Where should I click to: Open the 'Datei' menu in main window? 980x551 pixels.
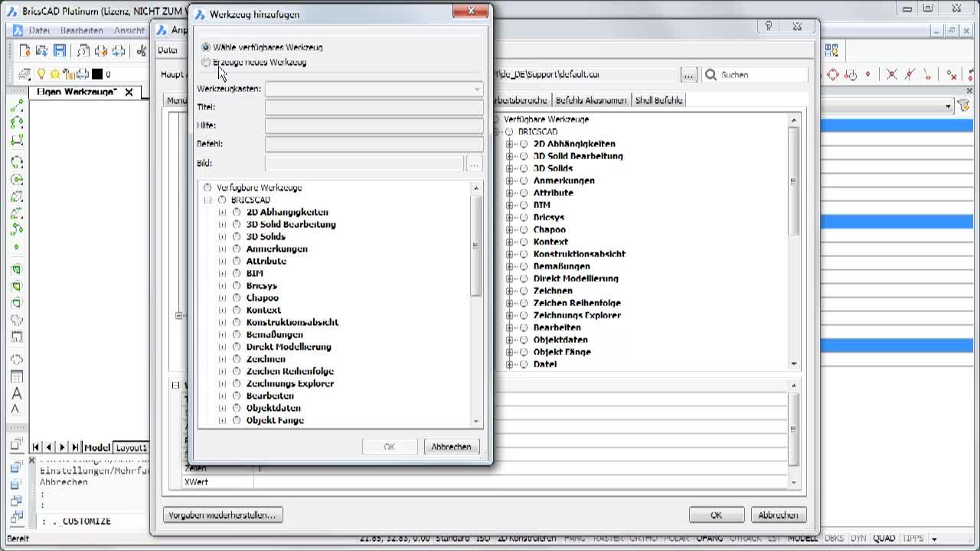(39, 31)
